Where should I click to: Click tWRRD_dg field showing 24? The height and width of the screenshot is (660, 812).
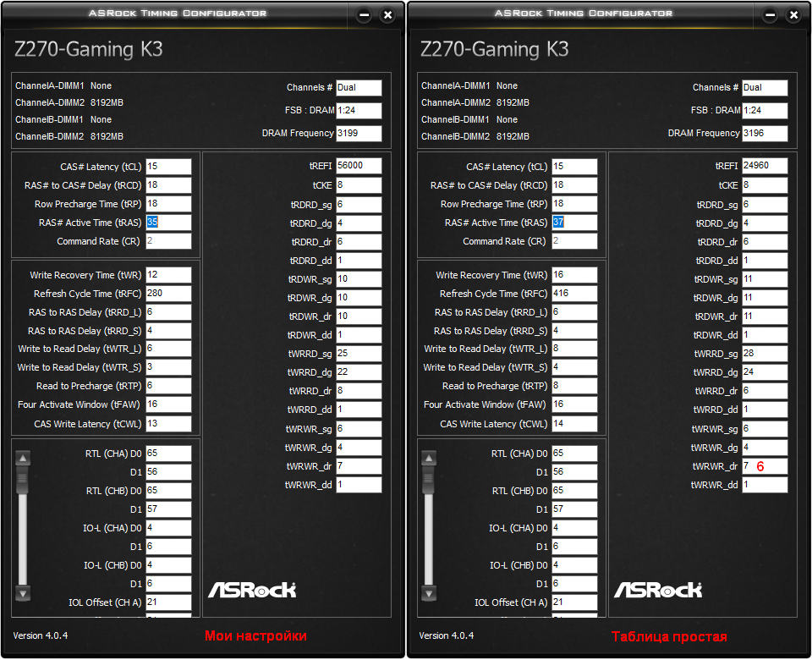765,372
